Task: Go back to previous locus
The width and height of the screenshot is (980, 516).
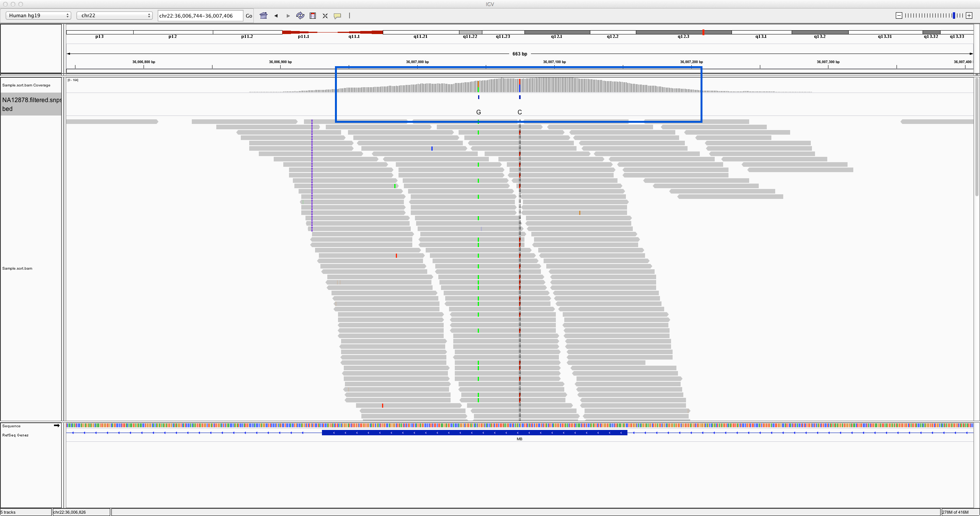Action: (276, 16)
